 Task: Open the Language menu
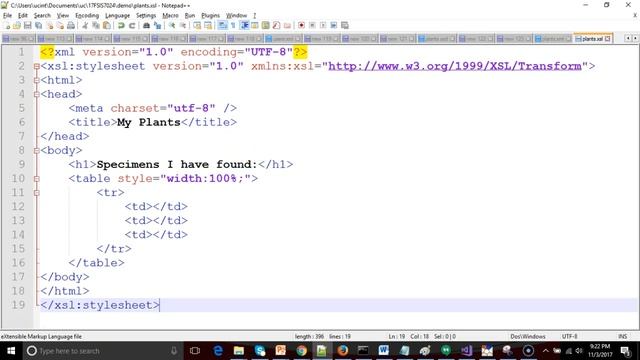[x=117, y=16]
